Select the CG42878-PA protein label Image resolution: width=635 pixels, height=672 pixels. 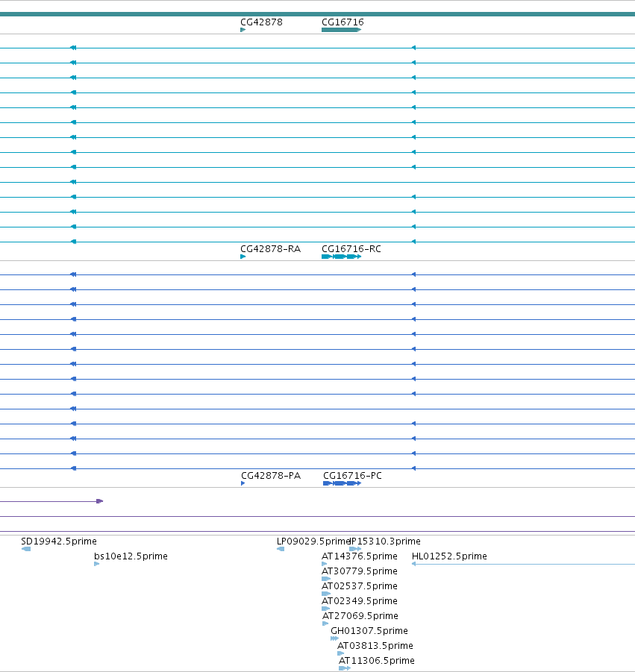(x=271, y=476)
